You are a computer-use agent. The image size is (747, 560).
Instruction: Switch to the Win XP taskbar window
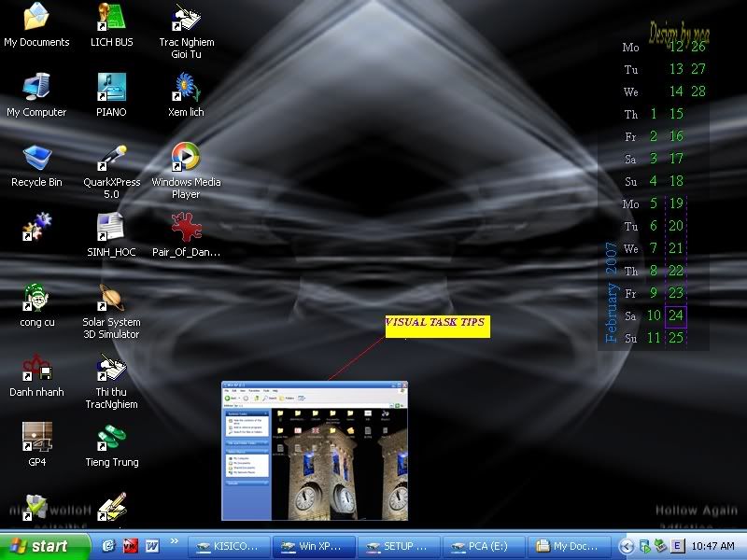pyautogui.click(x=311, y=546)
